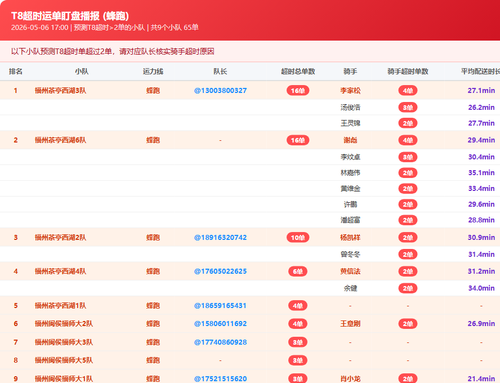Click the 4单 badge beside 李家松
The width and height of the screenshot is (500, 383).
(x=408, y=91)
